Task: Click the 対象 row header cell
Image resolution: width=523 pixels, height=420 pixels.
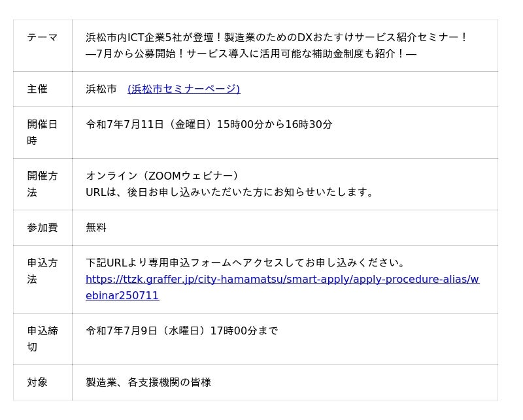Action: 42,382
